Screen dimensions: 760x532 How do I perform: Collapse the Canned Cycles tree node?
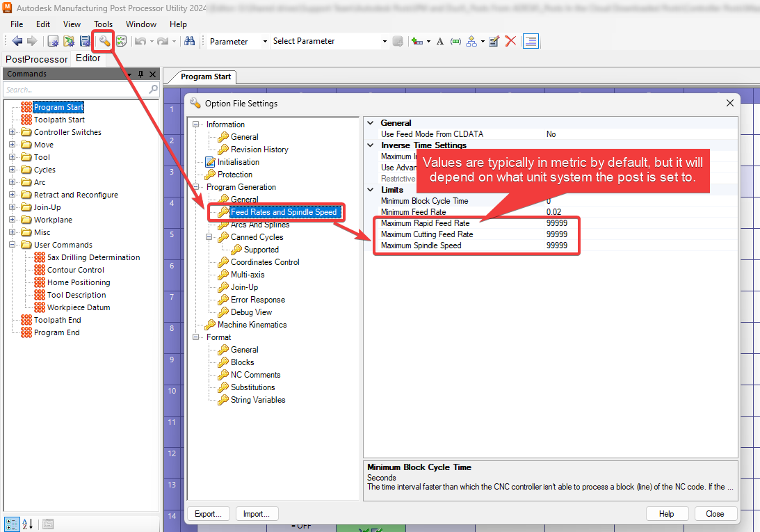pyautogui.click(x=209, y=236)
